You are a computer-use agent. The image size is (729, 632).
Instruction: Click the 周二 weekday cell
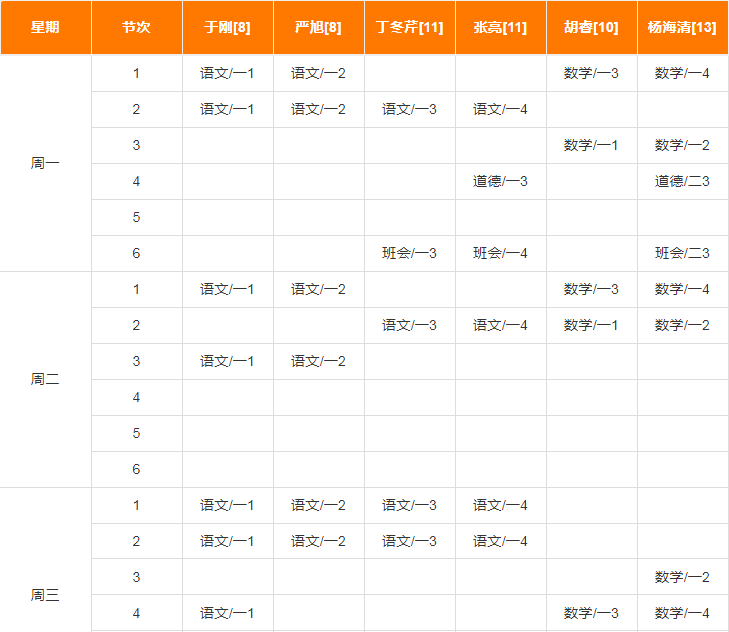pyautogui.click(x=46, y=379)
